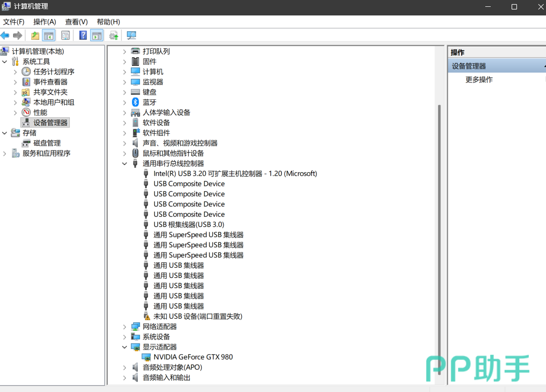Open the 查看(V) menu
The height and width of the screenshot is (392, 546).
tap(76, 22)
